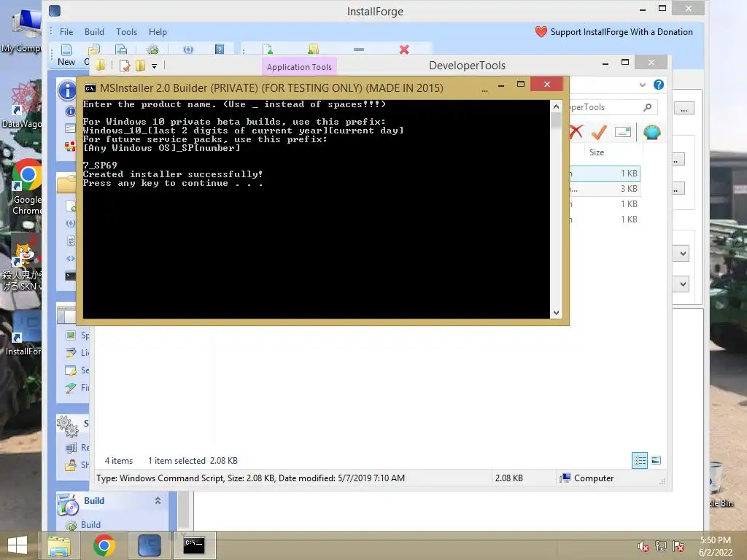This screenshot has height=560, width=747.
Task: Click the blue question mark help icon in DeveloperTools
Action: pyautogui.click(x=659, y=85)
